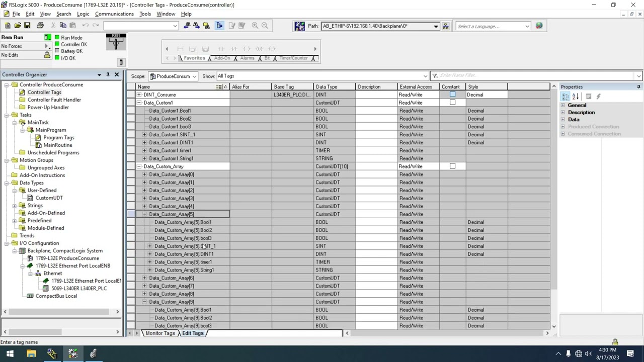Screen dimensions: 644x362
Task: Click Find All binoculars-with-folder icon
Action: [206, 26]
